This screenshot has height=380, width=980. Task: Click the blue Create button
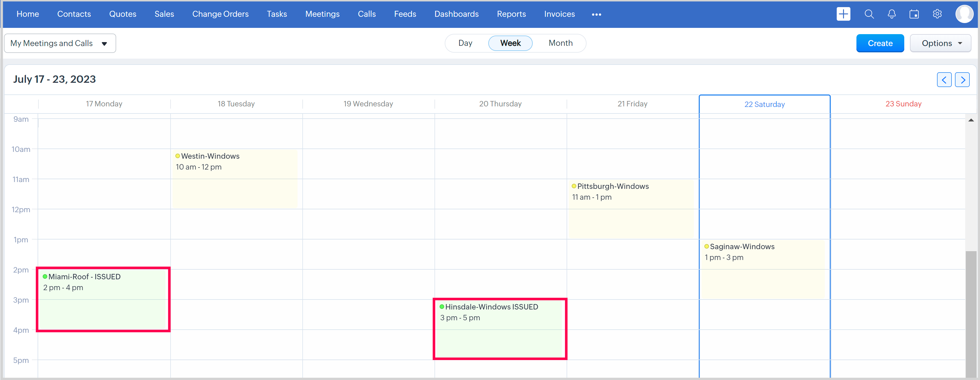879,43
